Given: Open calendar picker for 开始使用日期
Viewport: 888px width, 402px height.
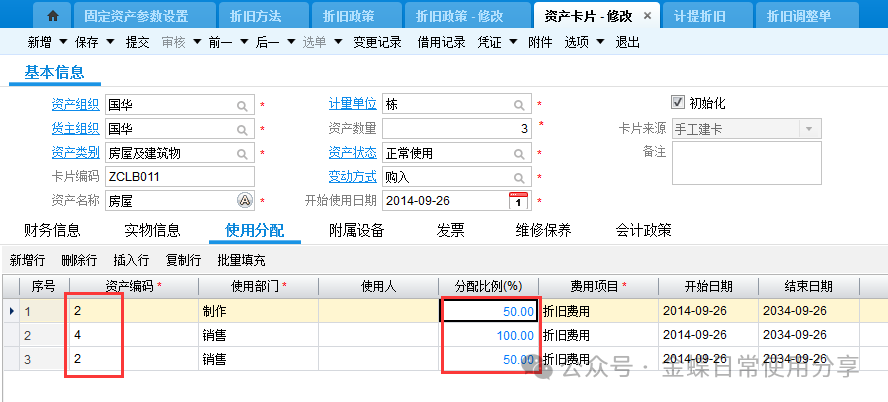Looking at the screenshot, I should [x=518, y=200].
